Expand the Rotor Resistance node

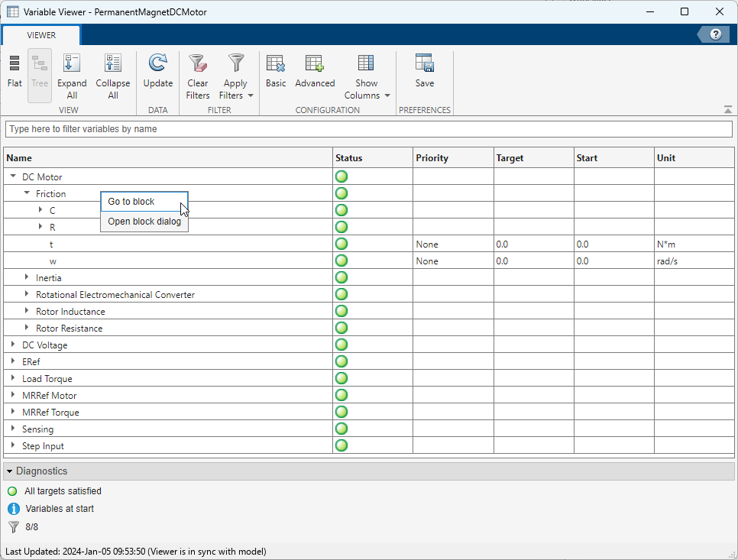click(x=27, y=328)
